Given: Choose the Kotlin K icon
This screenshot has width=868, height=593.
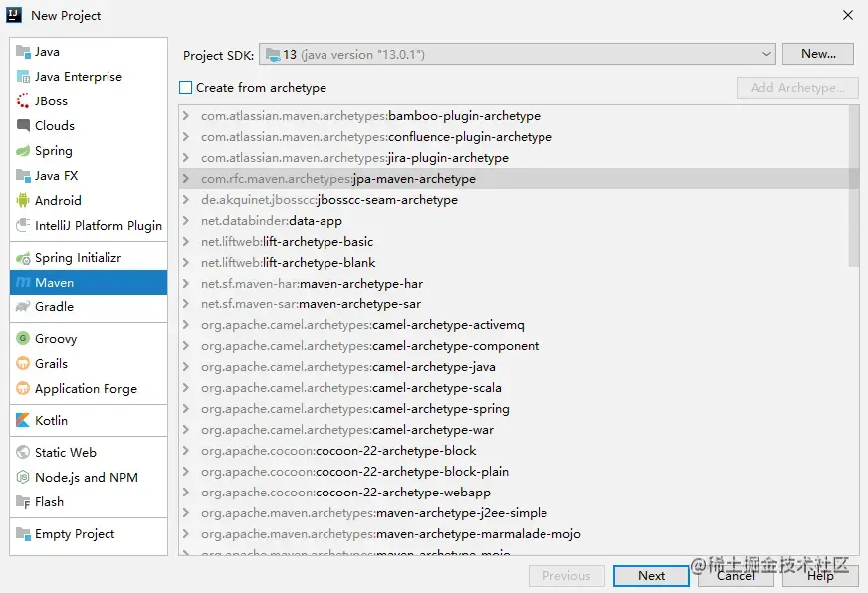Looking at the screenshot, I should point(23,421).
